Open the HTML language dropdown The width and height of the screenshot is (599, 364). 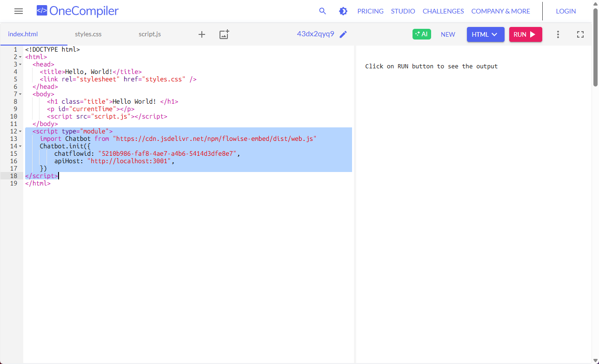486,34
